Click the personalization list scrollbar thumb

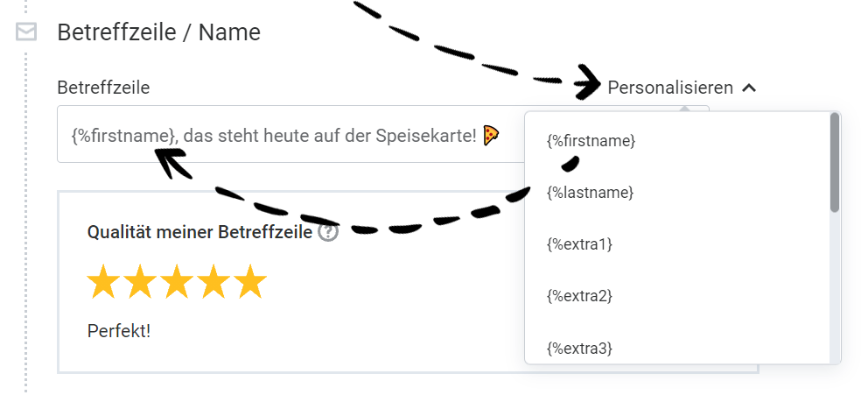click(x=835, y=162)
